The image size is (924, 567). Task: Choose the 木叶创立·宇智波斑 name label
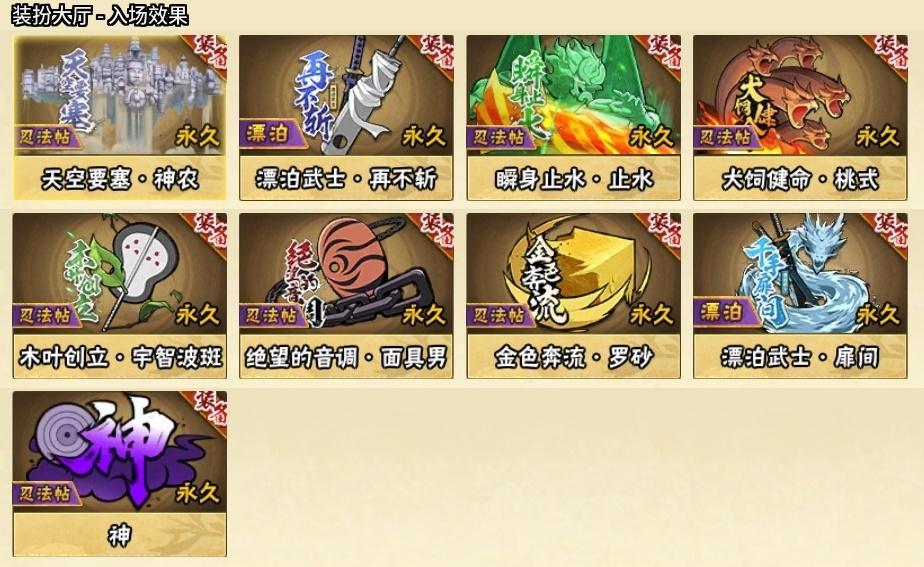click(120, 357)
